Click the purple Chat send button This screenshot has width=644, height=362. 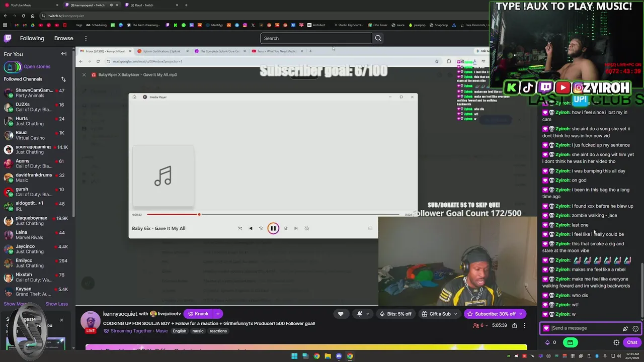pyautogui.click(x=632, y=342)
